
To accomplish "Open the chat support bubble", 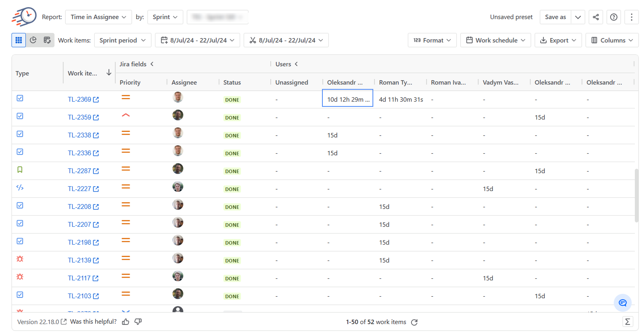I will (623, 303).
